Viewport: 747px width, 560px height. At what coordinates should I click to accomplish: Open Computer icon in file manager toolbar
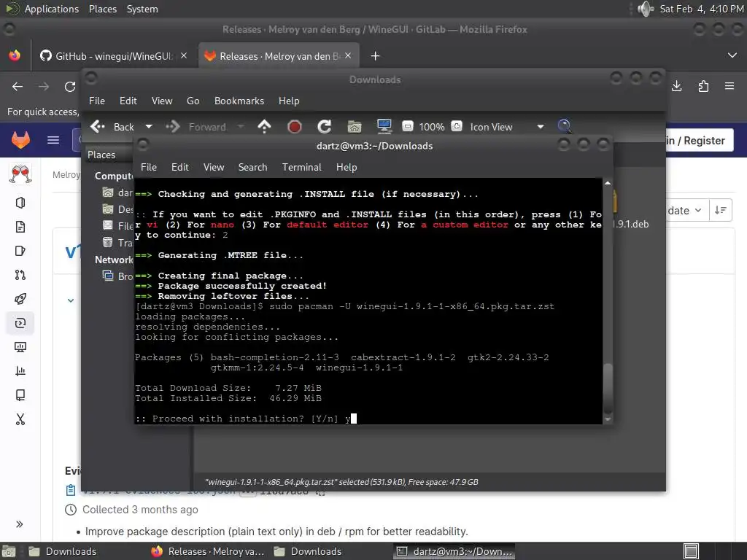coord(384,127)
